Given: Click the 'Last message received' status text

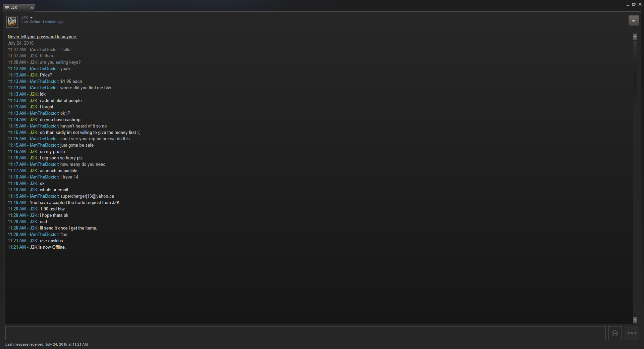Looking at the screenshot, I should coord(47,344).
